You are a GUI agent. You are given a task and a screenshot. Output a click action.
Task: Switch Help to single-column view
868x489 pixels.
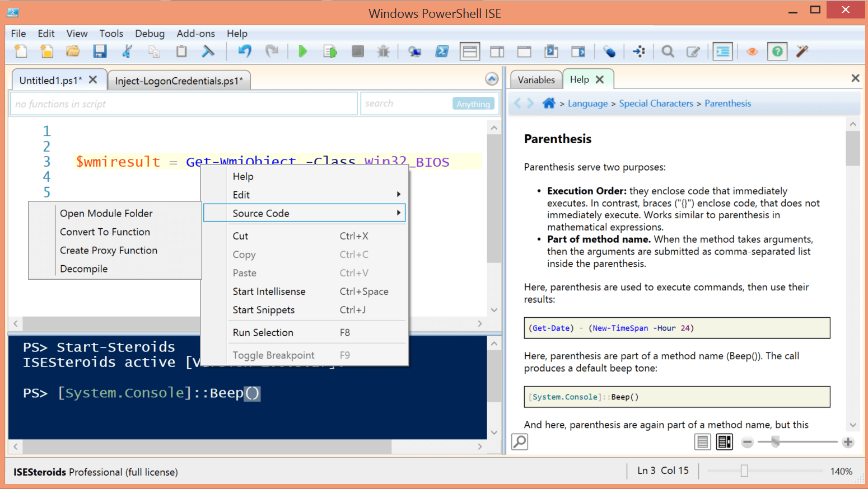tap(702, 442)
